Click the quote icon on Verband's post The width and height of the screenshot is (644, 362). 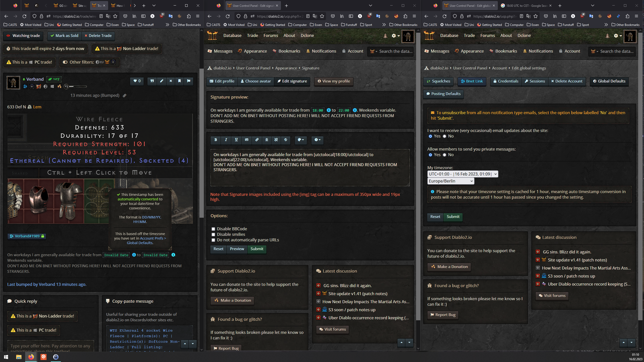tap(152, 81)
